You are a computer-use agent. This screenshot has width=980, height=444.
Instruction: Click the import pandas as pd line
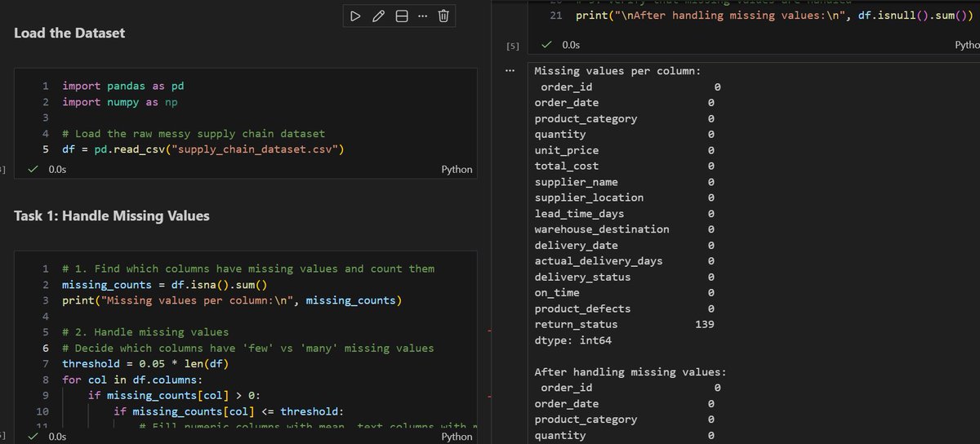(123, 86)
